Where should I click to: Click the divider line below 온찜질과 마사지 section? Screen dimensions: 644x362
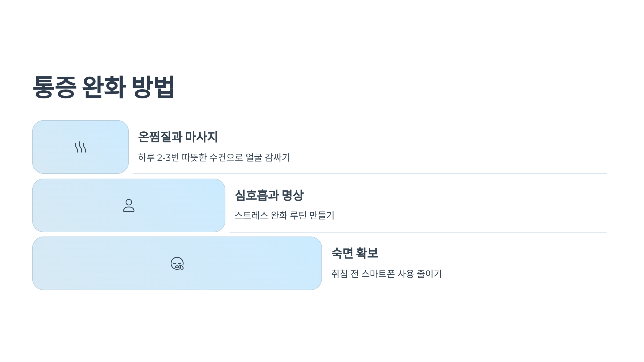click(370, 174)
